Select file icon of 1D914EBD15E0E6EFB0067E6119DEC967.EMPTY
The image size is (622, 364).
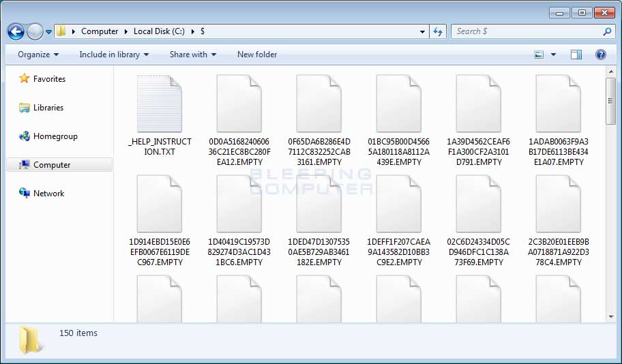(160, 204)
